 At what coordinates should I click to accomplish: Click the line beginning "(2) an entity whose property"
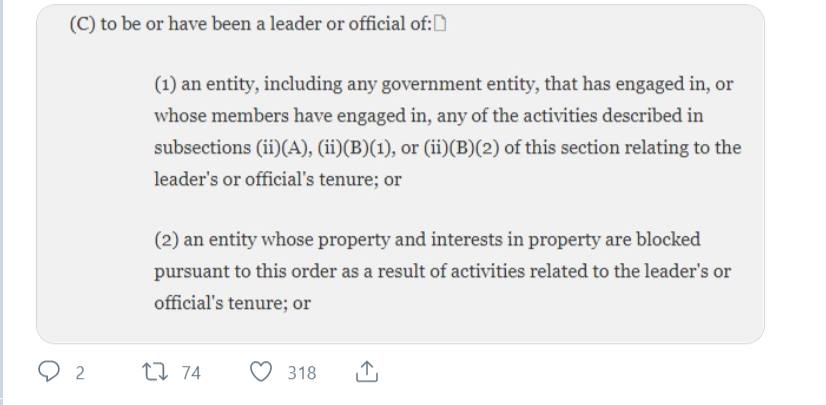pos(427,240)
